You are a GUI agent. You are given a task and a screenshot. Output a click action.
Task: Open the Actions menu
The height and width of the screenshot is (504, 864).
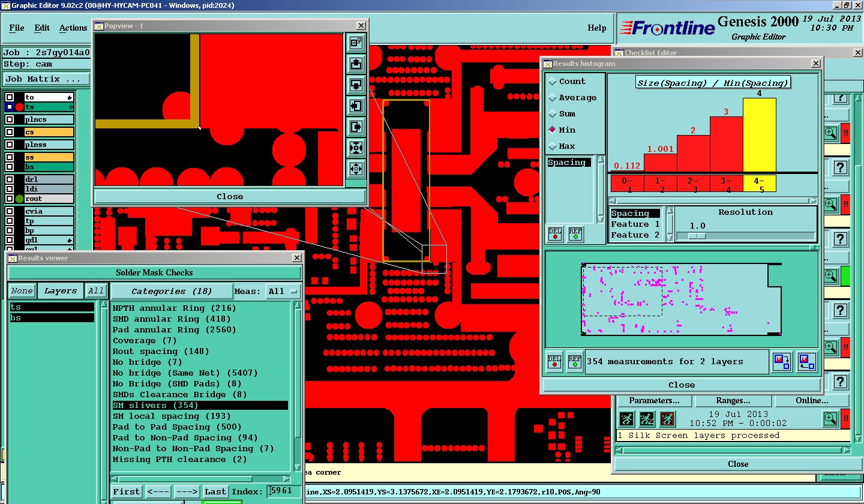[x=73, y=28]
